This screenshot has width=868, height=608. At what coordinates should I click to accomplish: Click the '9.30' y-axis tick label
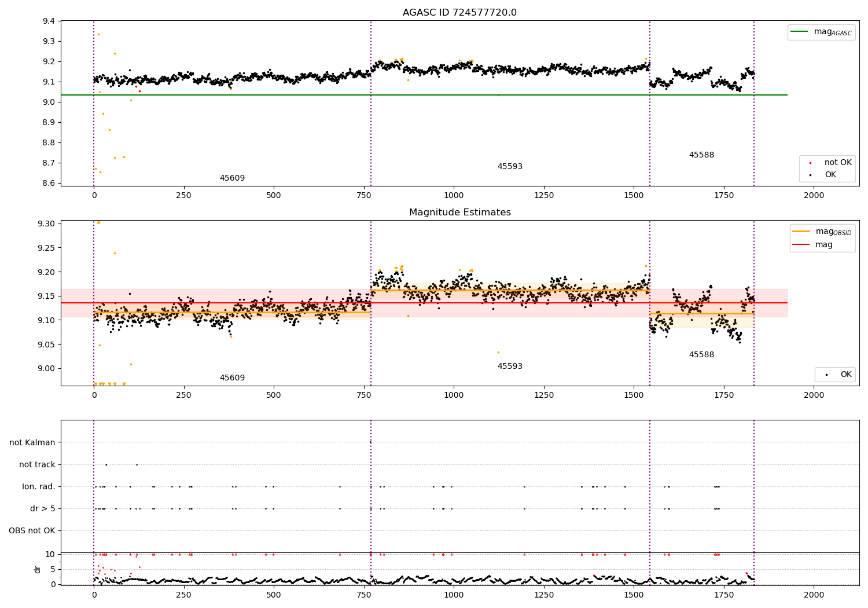point(47,224)
